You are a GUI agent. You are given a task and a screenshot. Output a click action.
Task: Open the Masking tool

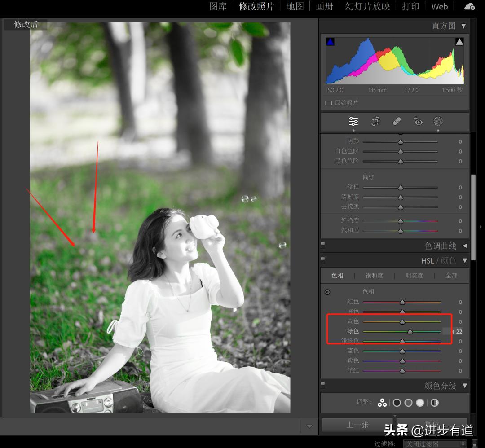tap(438, 121)
